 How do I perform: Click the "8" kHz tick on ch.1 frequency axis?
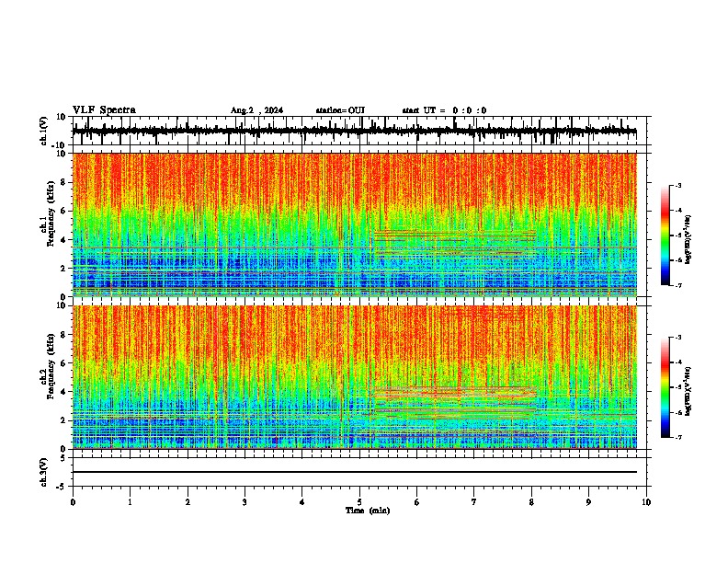click(x=64, y=182)
